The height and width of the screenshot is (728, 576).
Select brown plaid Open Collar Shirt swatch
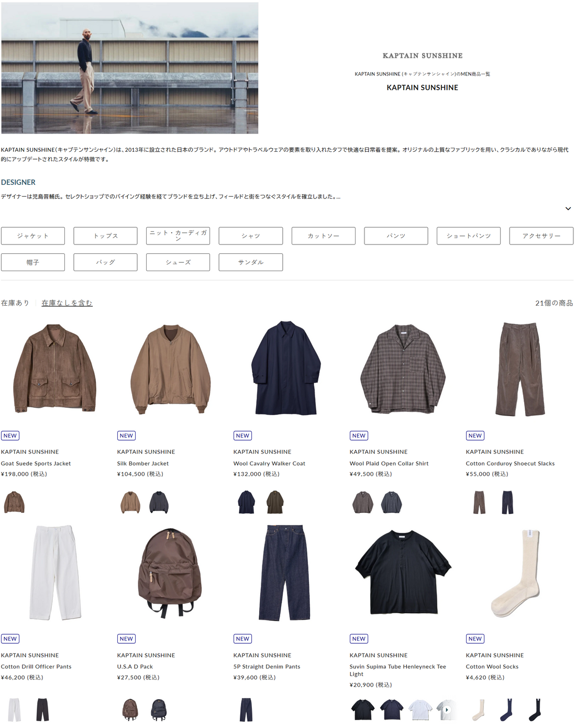point(362,502)
